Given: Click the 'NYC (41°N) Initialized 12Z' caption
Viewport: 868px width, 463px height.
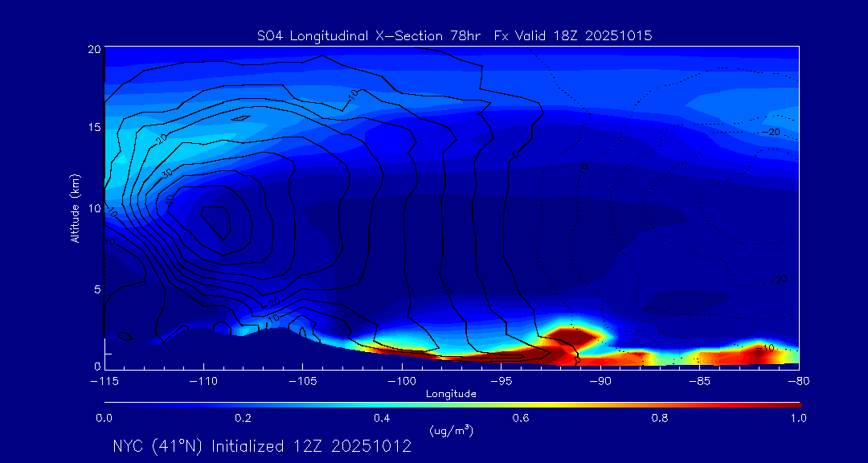Looking at the screenshot, I should 262,446.
